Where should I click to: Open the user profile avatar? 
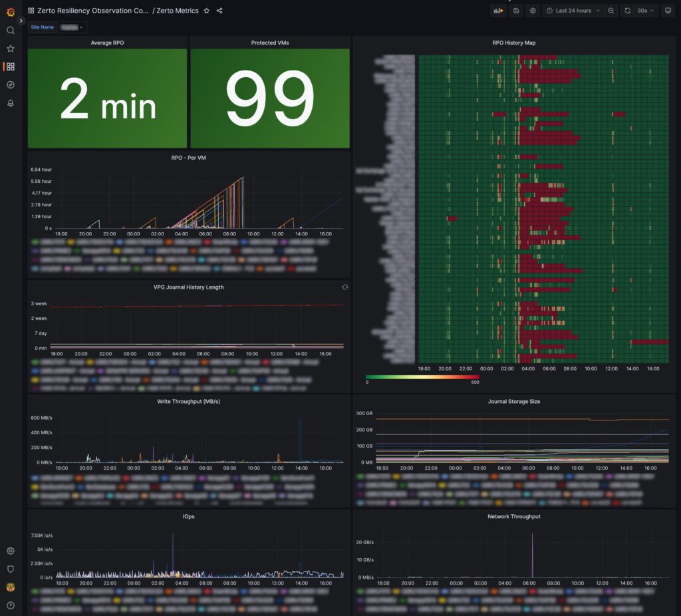tap(11, 587)
